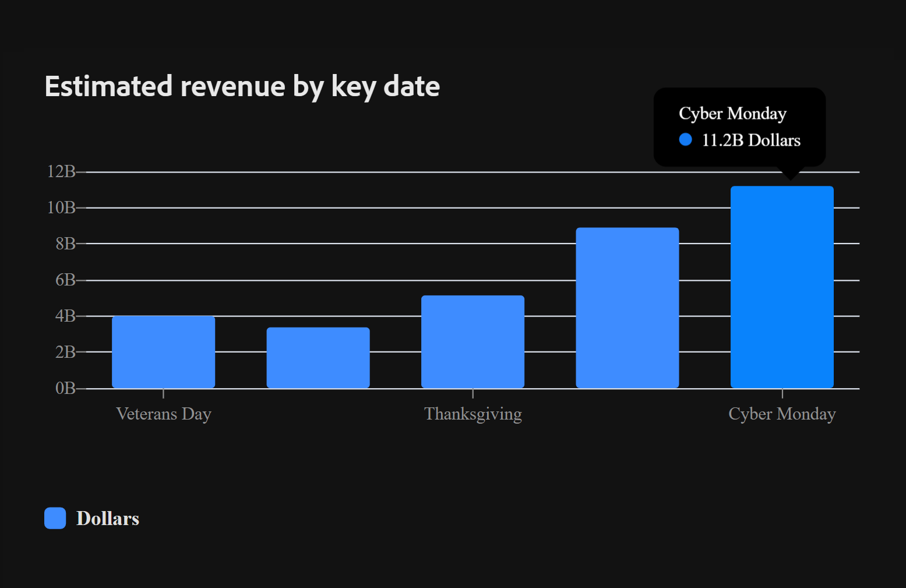Click the 0B y-axis label
Viewport: 906px width, 588px height.
click(66, 388)
